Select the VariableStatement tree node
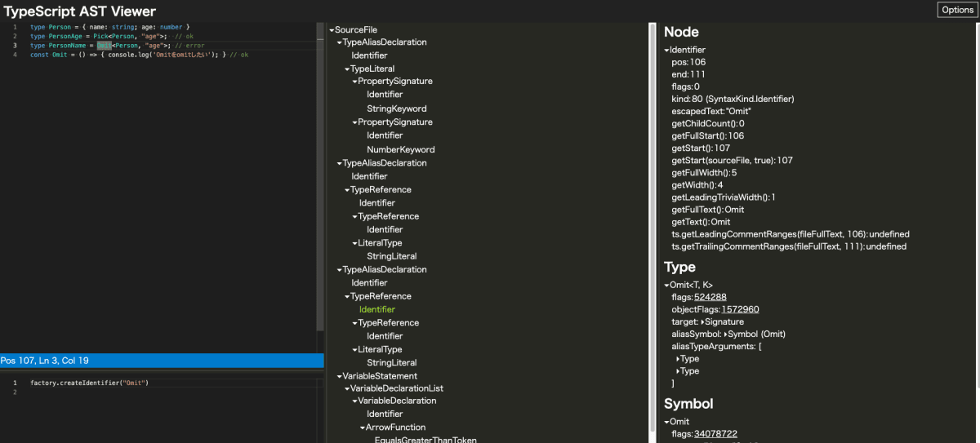 coord(380,376)
